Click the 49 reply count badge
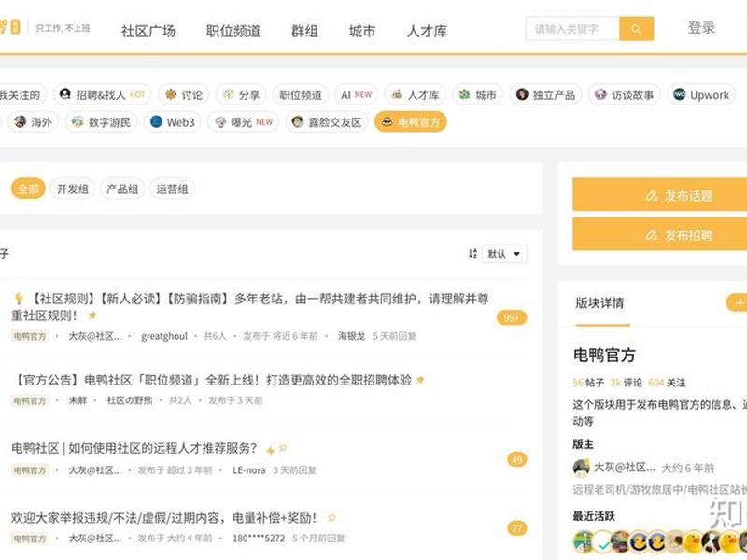The image size is (747, 560). pos(517,459)
